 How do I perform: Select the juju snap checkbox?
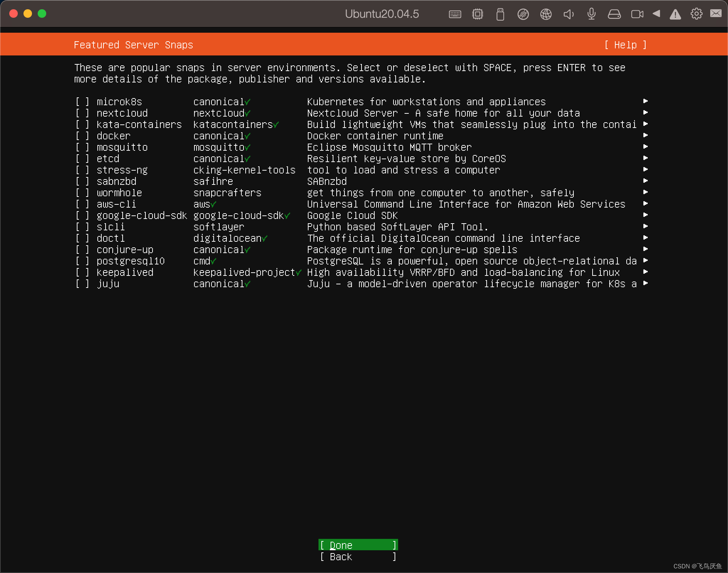82,284
